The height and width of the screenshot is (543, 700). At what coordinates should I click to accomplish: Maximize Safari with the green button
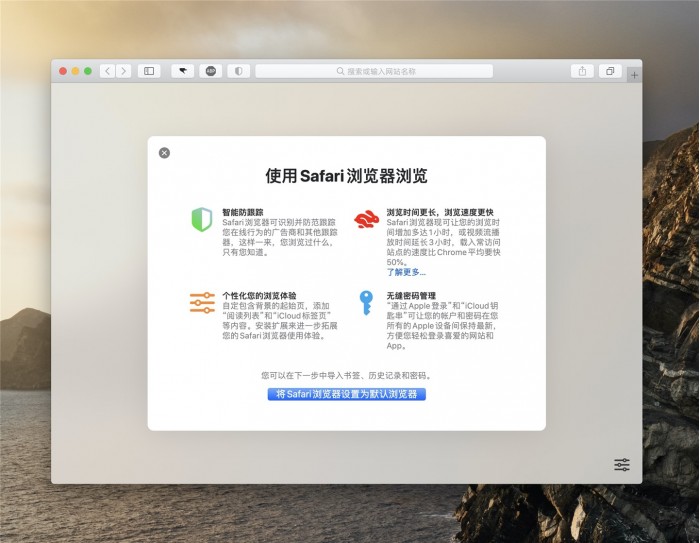tap(88, 71)
